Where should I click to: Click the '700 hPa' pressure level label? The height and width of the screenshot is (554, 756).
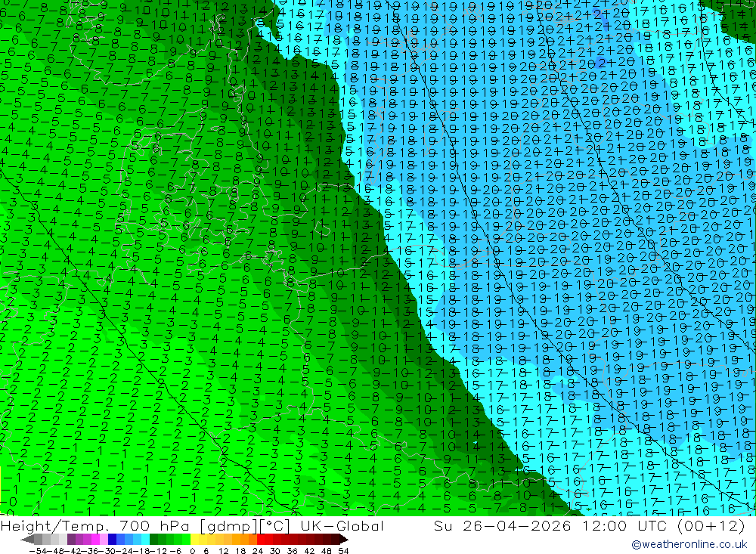(153, 526)
